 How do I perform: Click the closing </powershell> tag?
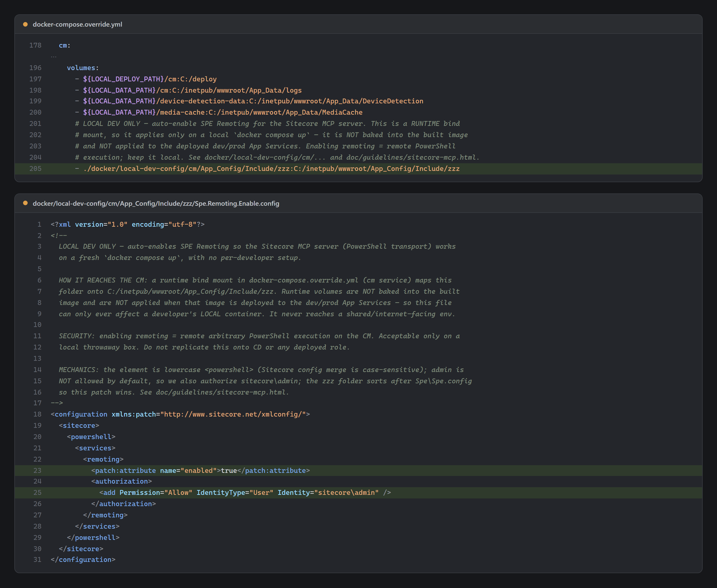point(93,538)
